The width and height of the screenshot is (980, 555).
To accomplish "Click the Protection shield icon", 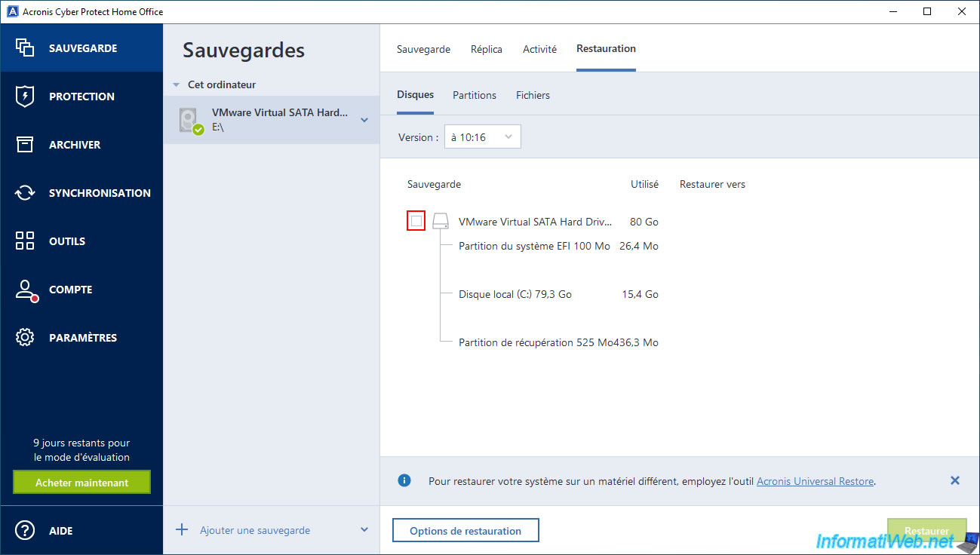I will pyautogui.click(x=25, y=96).
